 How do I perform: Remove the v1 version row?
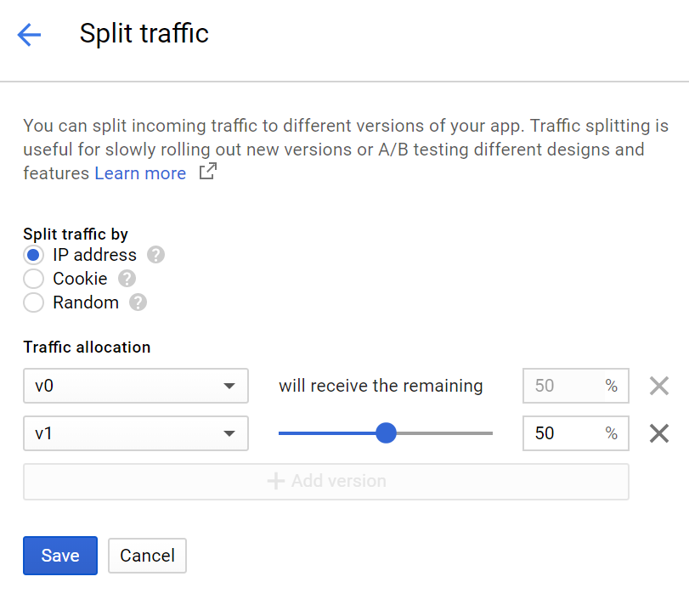[659, 433]
